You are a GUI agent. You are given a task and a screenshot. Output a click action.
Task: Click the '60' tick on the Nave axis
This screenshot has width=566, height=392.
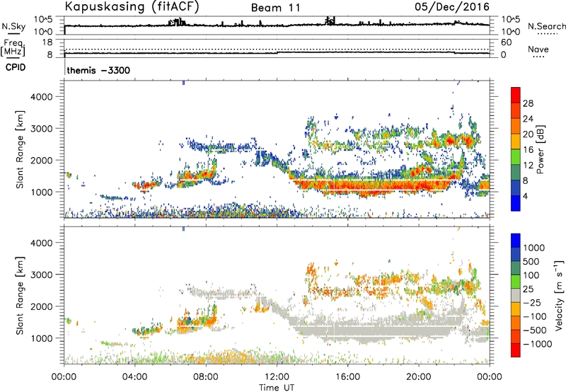506,42
